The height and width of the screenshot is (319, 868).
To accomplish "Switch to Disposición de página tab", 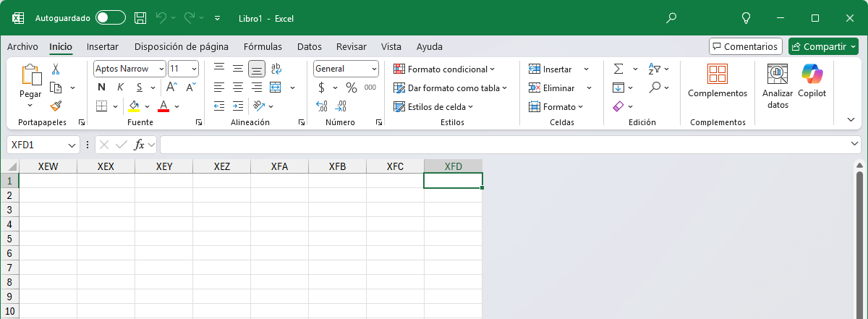I will (182, 46).
